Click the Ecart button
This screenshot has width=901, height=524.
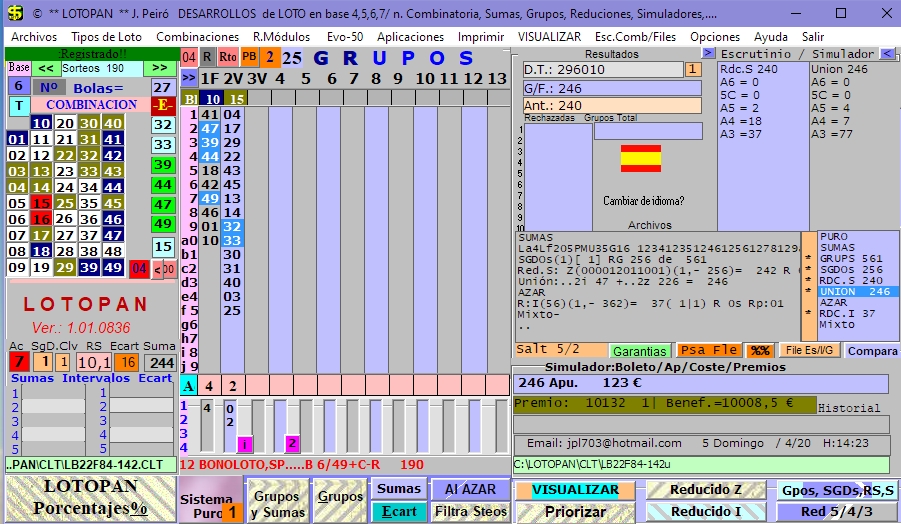pyautogui.click(x=399, y=511)
